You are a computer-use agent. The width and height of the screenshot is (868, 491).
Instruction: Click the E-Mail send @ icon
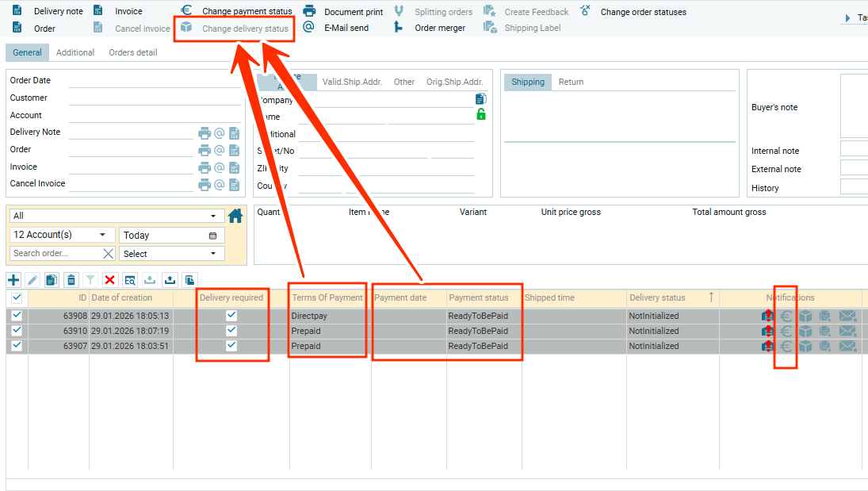click(309, 28)
